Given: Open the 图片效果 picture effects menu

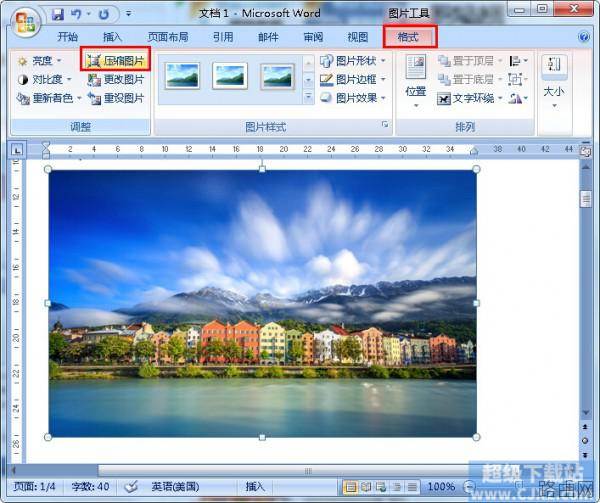Looking at the screenshot, I should [353, 98].
